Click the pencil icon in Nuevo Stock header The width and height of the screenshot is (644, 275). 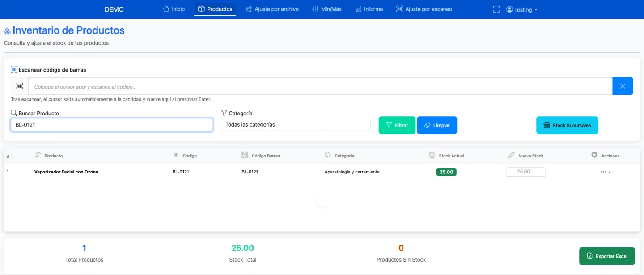point(512,155)
